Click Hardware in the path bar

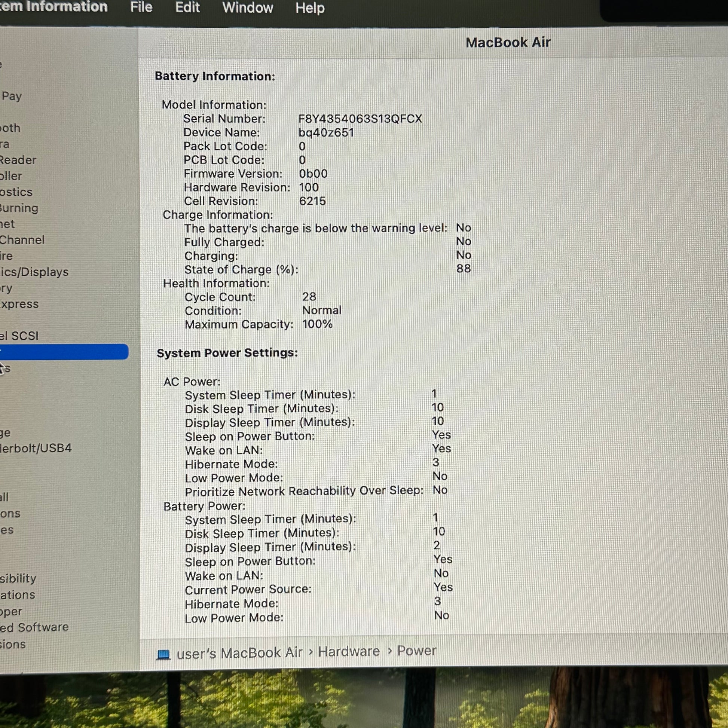(349, 652)
